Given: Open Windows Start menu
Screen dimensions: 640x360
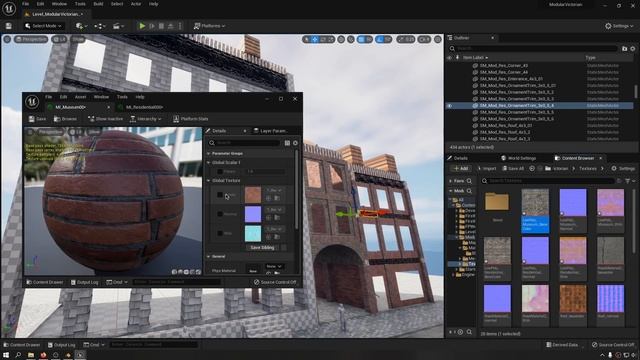Looking at the screenshot, I should coord(6,355).
